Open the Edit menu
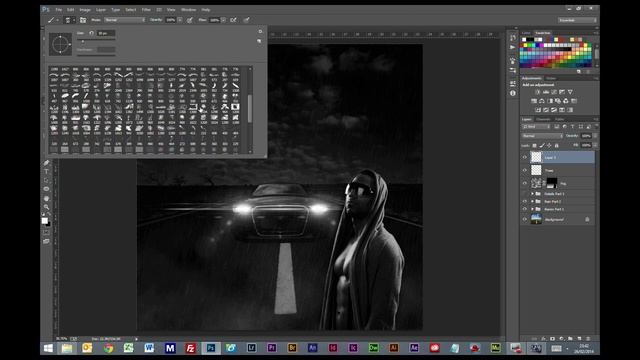640x360 pixels. click(71, 9)
